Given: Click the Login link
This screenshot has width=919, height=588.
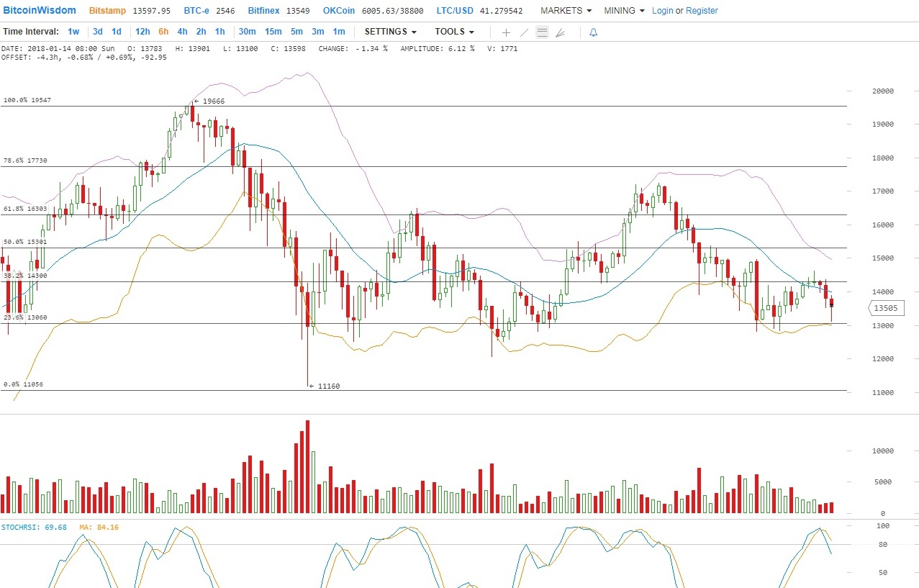Looking at the screenshot, I should [x=662, y=11].
